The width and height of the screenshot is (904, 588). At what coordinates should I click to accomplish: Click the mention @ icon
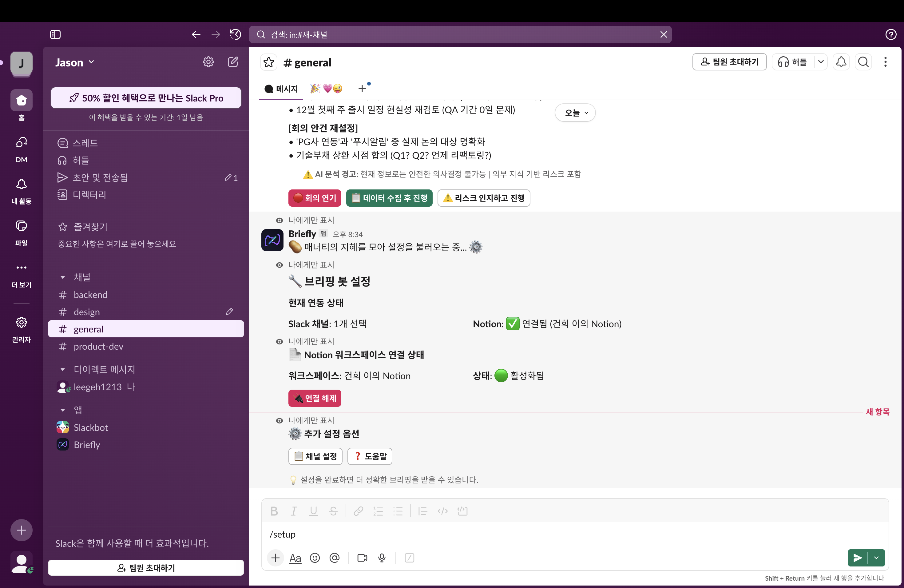pyautogui.click(x=334, y=558)
